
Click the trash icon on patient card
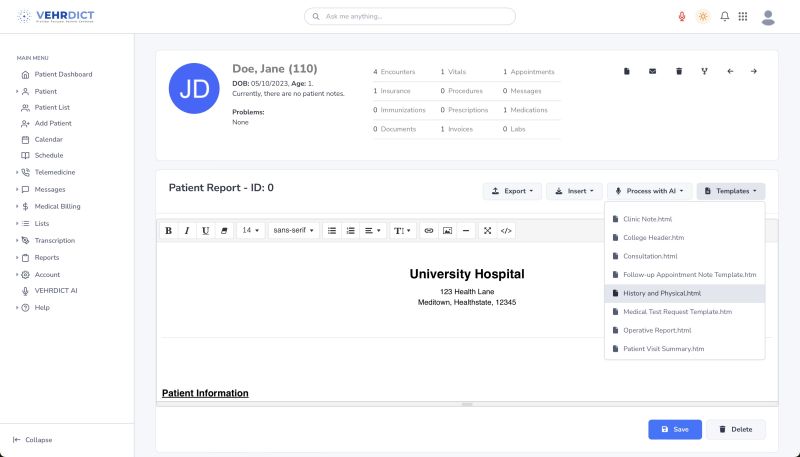point(679,71)
